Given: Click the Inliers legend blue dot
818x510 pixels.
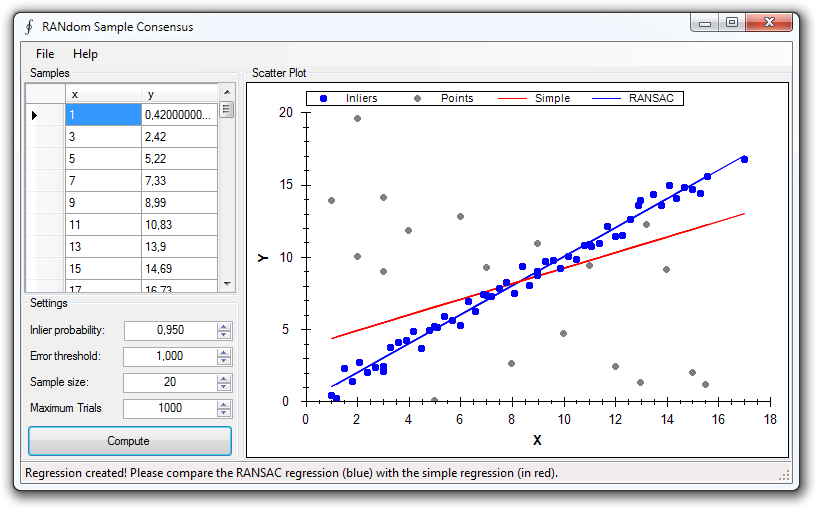Looking at the screenshot, I should (x=323, y=98).
